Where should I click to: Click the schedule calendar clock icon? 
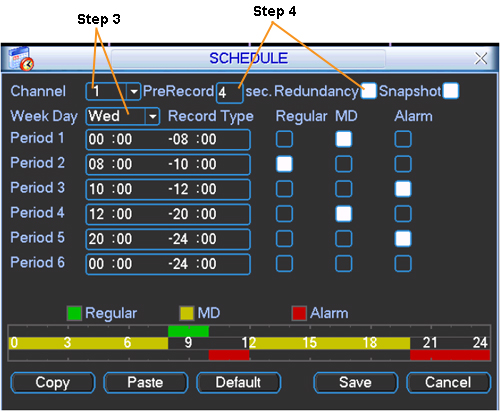click(21, 59)
